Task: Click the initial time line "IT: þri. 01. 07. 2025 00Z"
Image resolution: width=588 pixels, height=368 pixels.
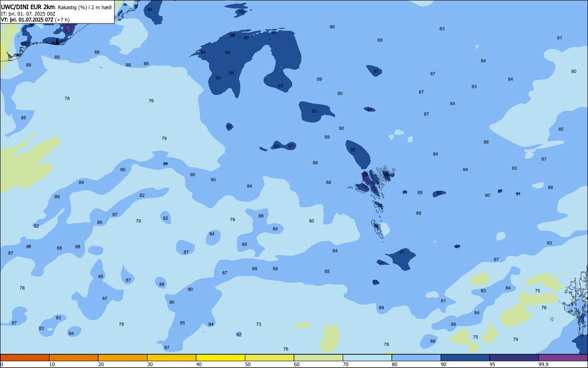Action: point(28,13)
